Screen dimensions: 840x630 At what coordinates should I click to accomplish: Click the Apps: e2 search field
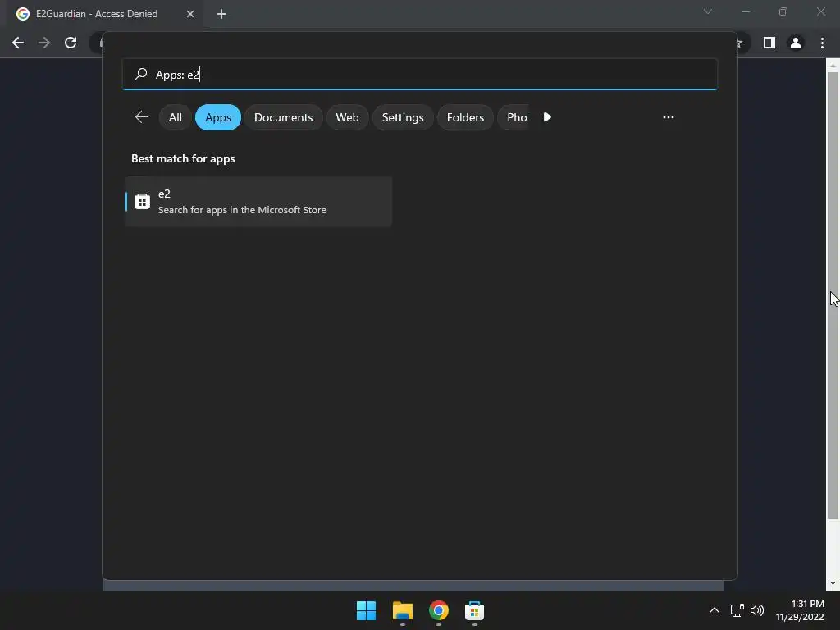point(419,74)
